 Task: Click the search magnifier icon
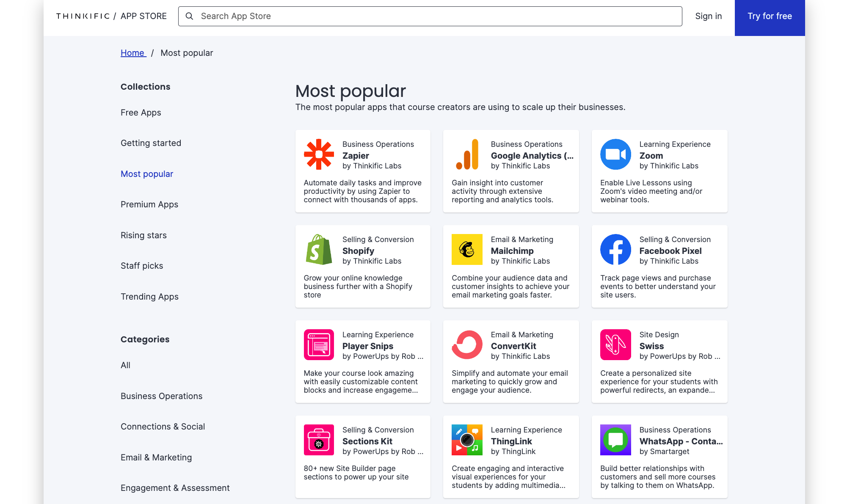[x=190, y=16]
